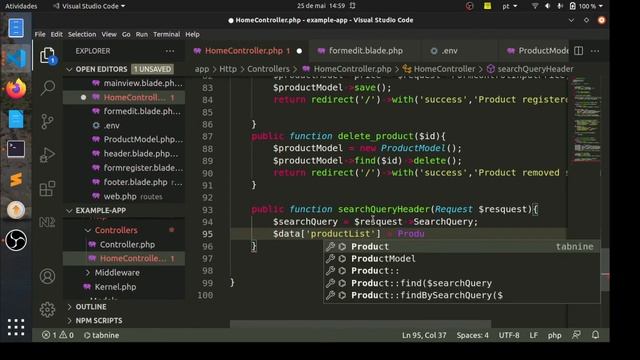Click the errors and warnings status indicator
This screenshot has height=360, width=640.
(58, 335)
